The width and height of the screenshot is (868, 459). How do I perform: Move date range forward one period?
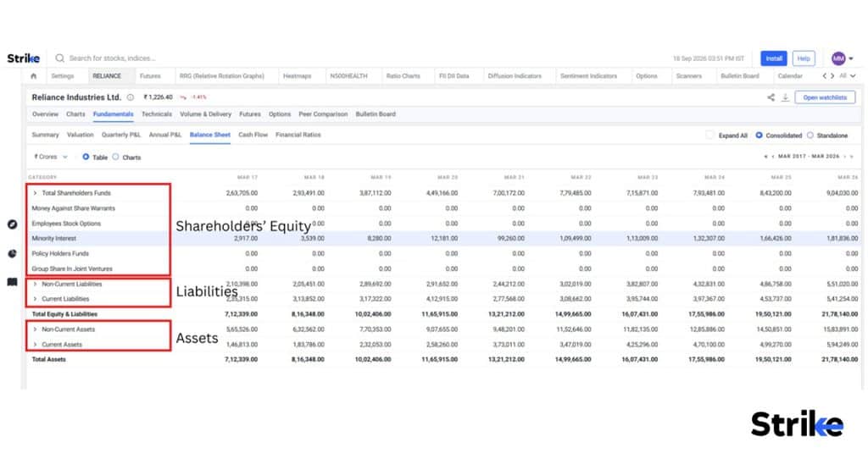pos(845,157)
